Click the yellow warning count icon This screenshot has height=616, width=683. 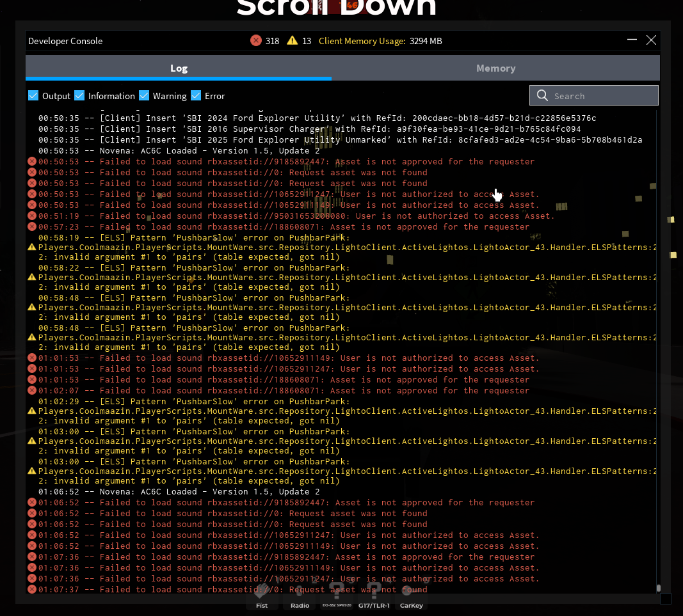coord(293,41)
